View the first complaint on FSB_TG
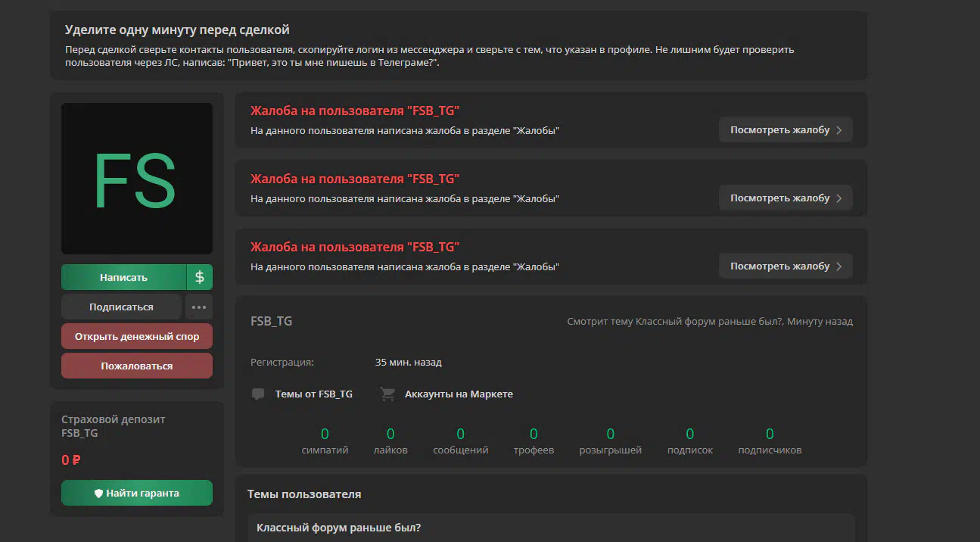The width and height of the screenshot is (980, 542). [x=786, y=129]
